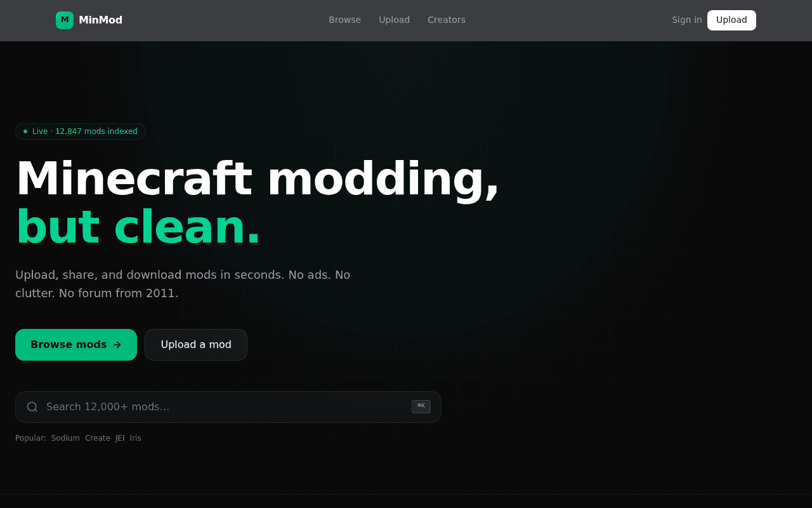This screenshot has height=508, width=812.
Task: Click the Sign in link
Action: [x=687, y=20]
